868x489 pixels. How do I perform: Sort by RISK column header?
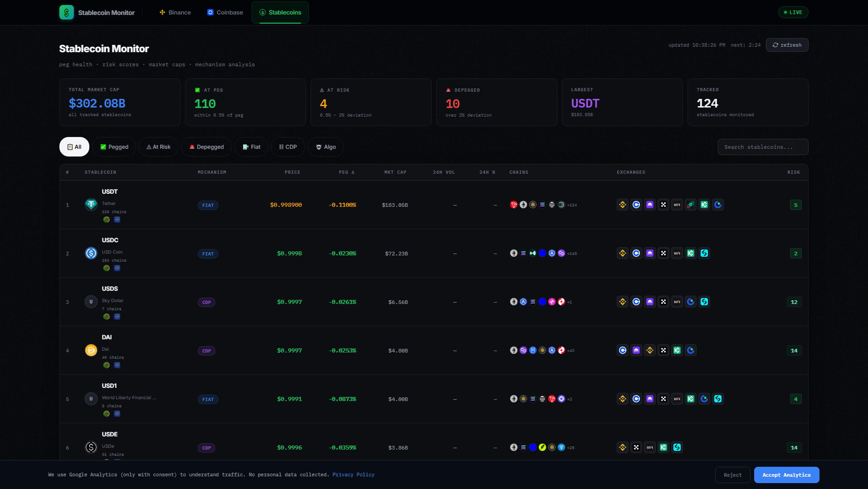[x=794, y=172]
